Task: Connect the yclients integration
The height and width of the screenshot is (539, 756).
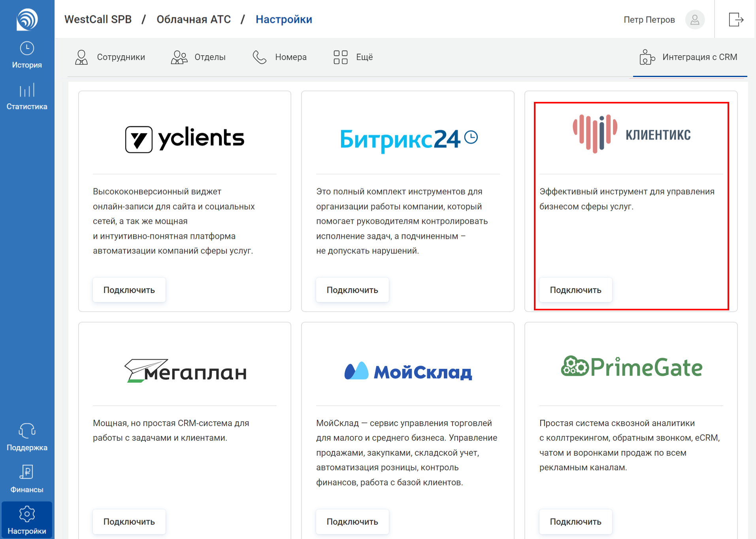Action: tap(129, 290)
